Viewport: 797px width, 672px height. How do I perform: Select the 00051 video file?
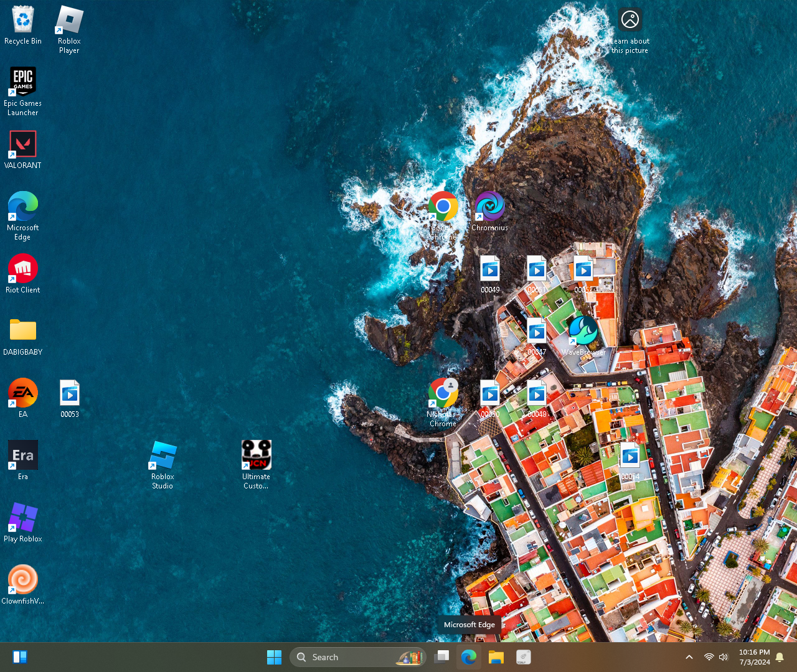click(x=537, y=274)
